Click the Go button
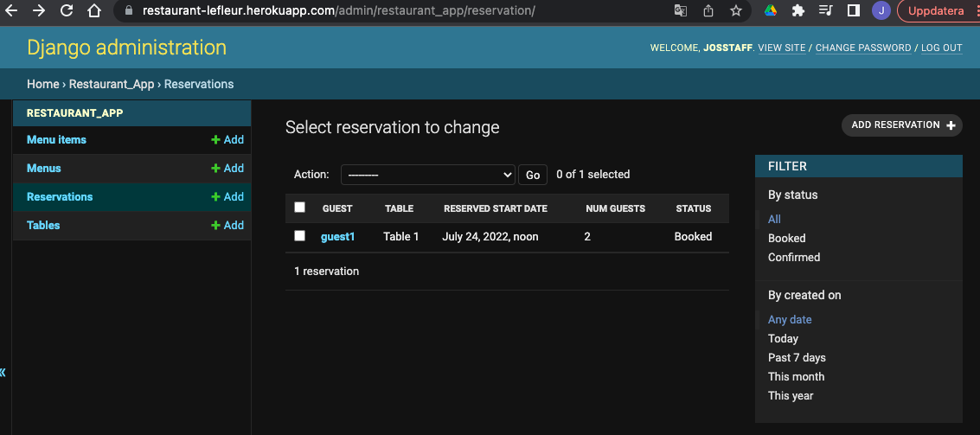The width and height of the screenshot is (980, 435). pos(533,175)
